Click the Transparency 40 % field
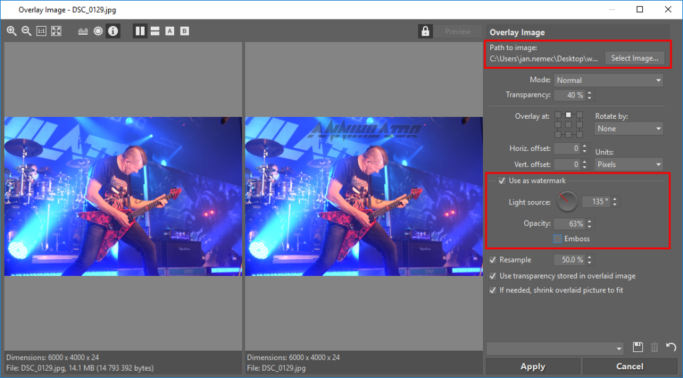This screenshot has width=683, height=378. point(569,95)
